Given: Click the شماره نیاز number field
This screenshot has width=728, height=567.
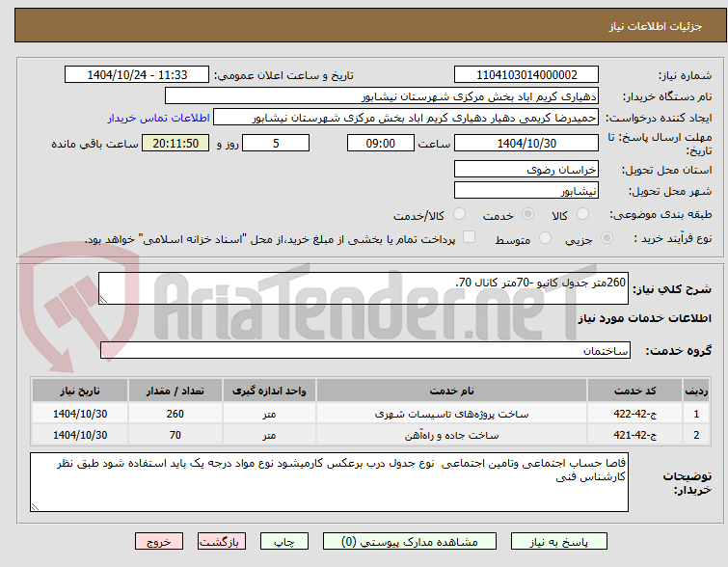Looking at the screenshot, I should pyautogui.click(x=526, y=75).
